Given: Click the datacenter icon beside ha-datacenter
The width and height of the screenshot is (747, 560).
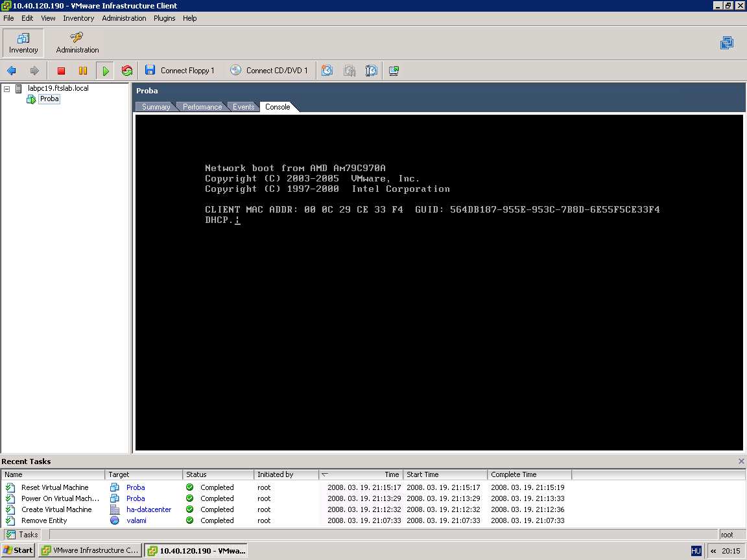Looking at the screenshot, I should tap(114, 509).
